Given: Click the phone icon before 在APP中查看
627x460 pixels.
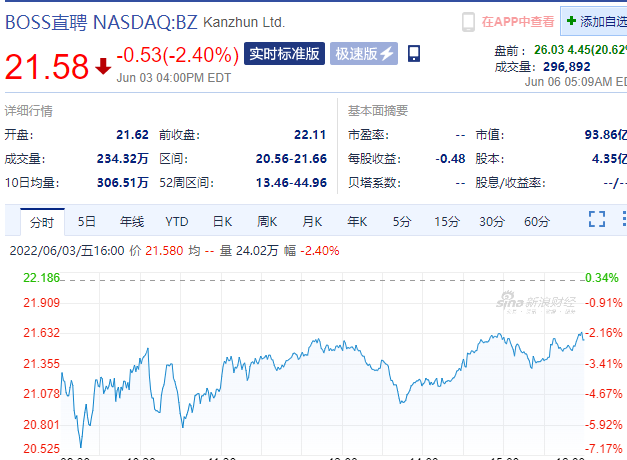Looking at the screenshot, I should point(468,22).
